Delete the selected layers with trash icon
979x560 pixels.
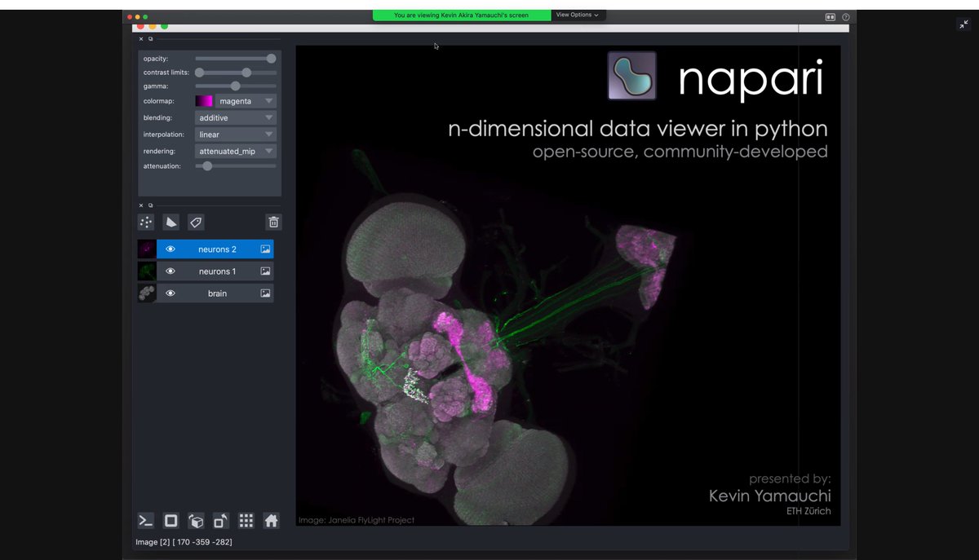(273, 222)
